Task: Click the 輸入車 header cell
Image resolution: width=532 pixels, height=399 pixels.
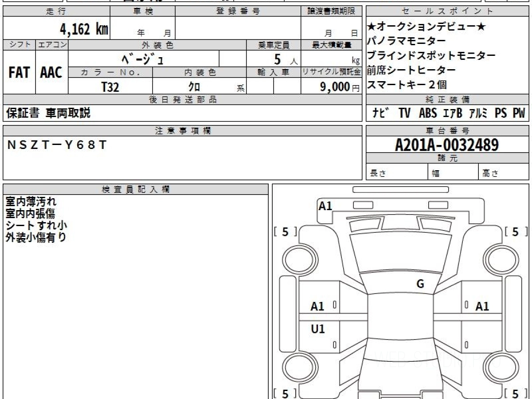Action: [274, 72]
